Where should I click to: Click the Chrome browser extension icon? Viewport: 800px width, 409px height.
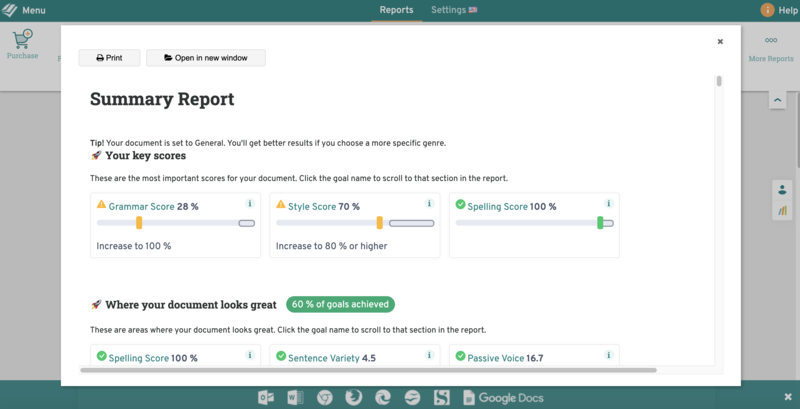[325, 397]
